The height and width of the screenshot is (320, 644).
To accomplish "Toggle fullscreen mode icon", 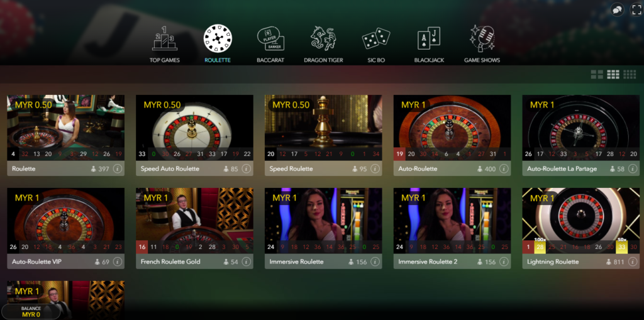I will [x=636, y=9].
